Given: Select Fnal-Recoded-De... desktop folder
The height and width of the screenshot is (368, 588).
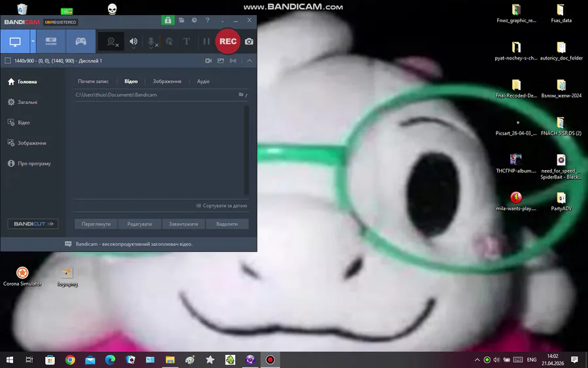Looking at the screenshot, I should pyautogui.click(x=516, y=88).
